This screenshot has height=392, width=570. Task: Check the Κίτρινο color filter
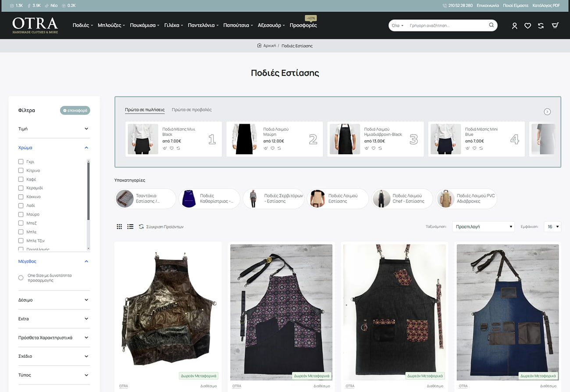(21, 171)
